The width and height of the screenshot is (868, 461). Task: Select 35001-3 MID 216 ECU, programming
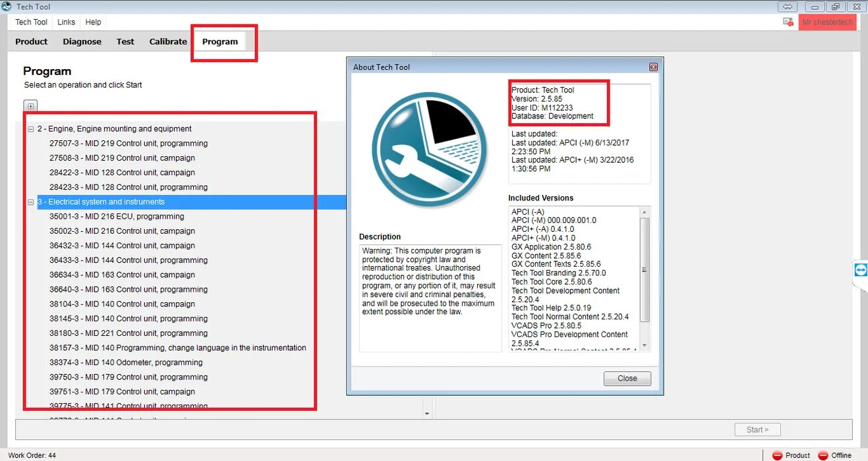(x=117, y=217)
